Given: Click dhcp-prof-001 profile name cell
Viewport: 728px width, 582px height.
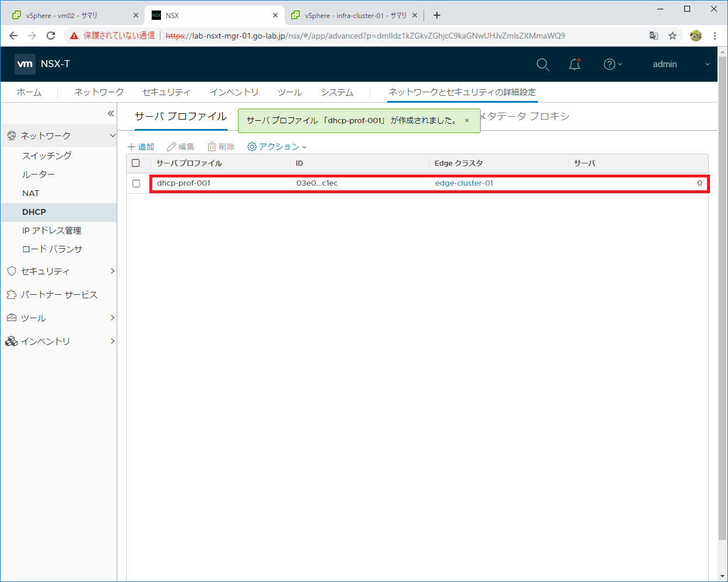Looking at the screenshot, I should tap(184, 183).
